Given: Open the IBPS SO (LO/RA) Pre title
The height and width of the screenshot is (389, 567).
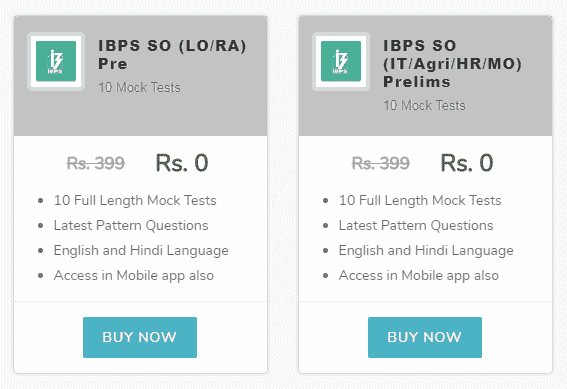Looking at the screenshot, I should point(172,55).
